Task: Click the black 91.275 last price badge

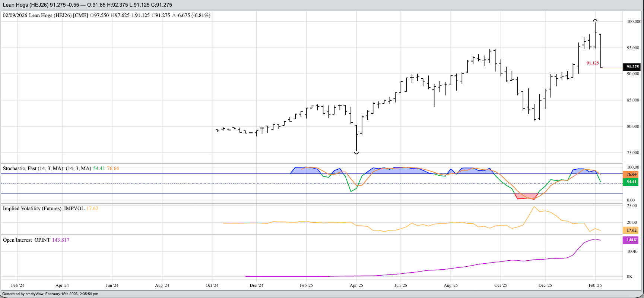Action: coord(632,67)
